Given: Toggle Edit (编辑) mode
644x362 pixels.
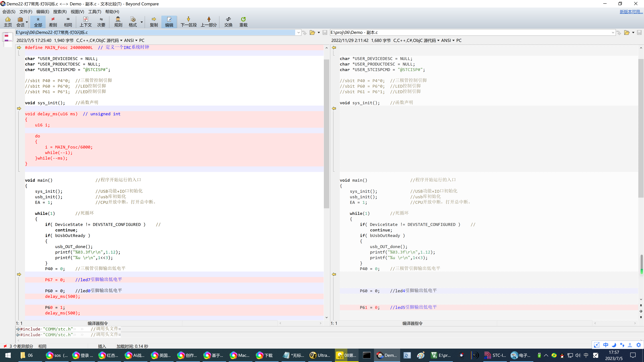Looking at the screenshot, I should pos(169,22).
